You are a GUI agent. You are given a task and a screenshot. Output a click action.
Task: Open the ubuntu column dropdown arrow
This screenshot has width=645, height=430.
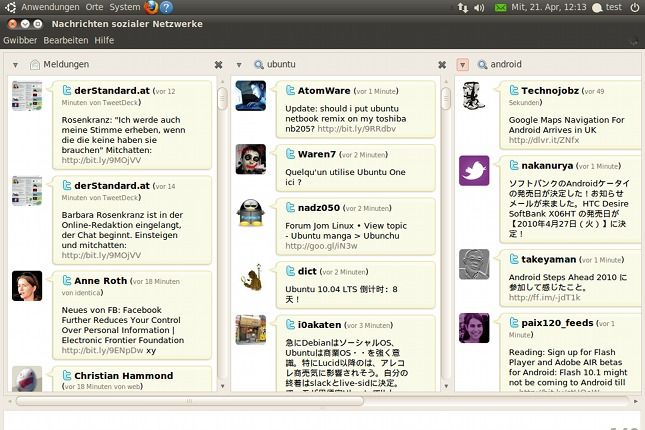pyautogui.click(x=239, y=65)
